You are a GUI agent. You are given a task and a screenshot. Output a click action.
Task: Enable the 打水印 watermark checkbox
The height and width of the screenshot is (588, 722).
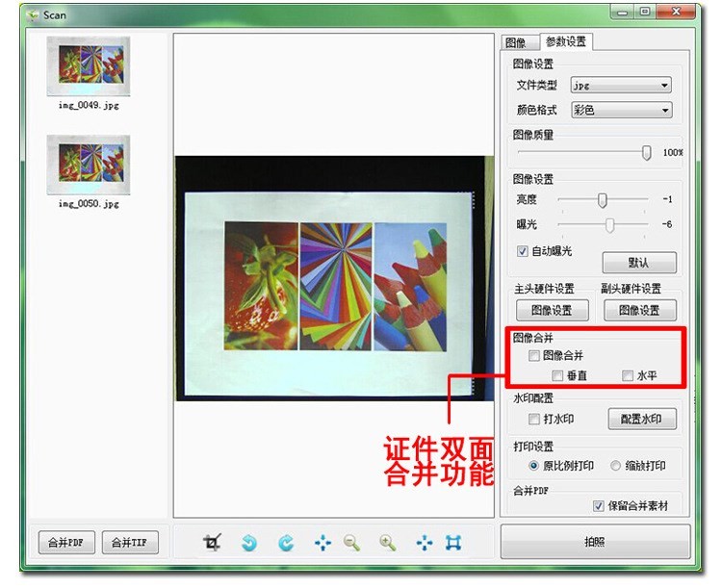[533, 419]
